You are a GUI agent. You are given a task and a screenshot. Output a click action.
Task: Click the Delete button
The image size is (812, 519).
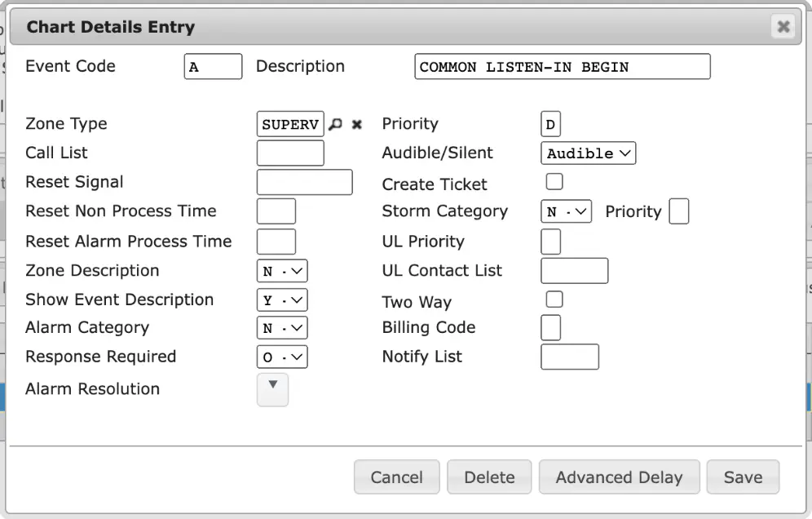489,477
